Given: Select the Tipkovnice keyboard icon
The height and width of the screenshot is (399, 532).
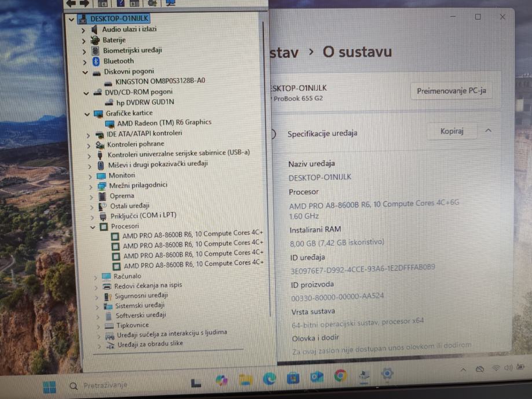Looking at the screenshot, I should pos(109,326).
